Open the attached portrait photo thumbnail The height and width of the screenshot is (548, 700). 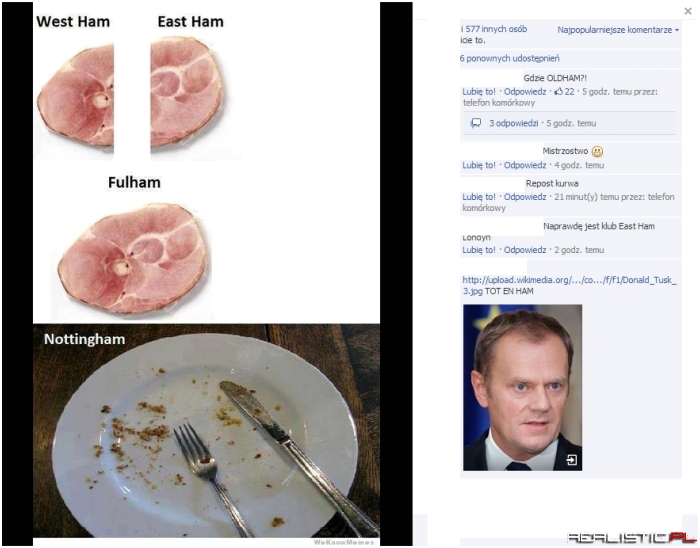point(522,387)
